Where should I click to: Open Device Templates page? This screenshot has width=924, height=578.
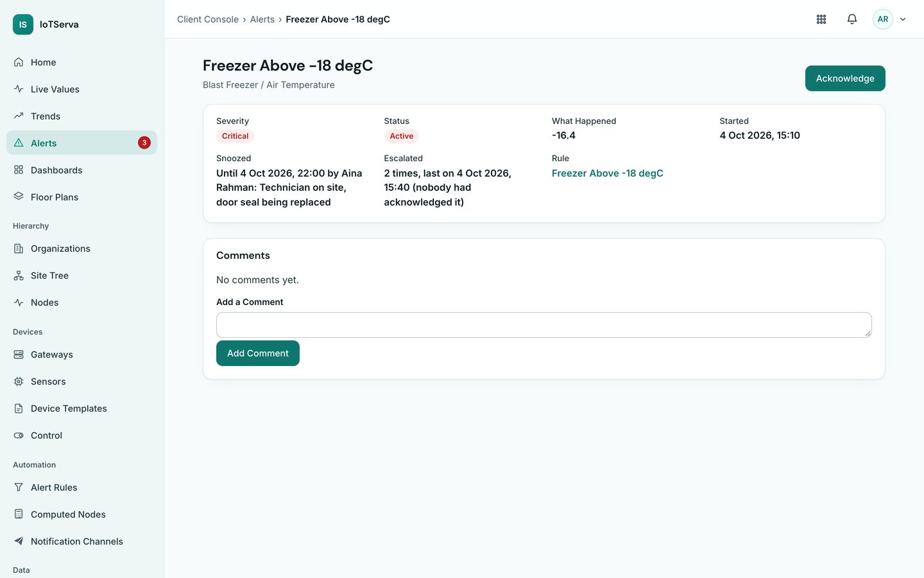[82, 408]
